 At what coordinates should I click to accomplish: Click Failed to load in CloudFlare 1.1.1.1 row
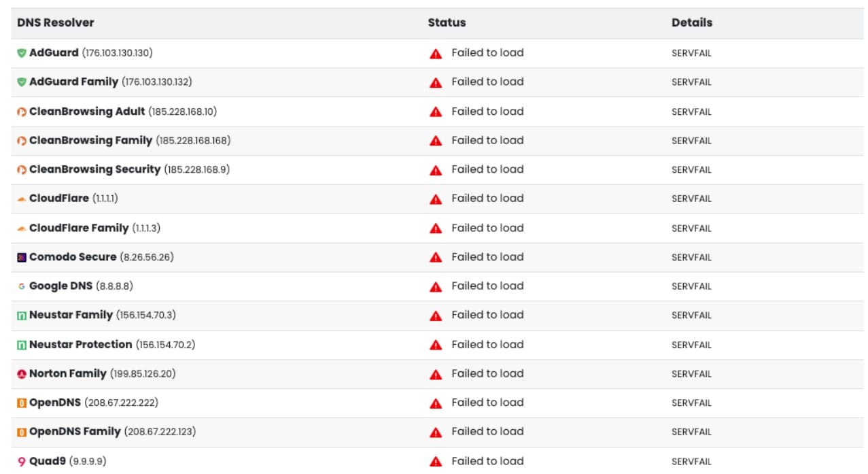pyautogui.click(x=487, y=199)
